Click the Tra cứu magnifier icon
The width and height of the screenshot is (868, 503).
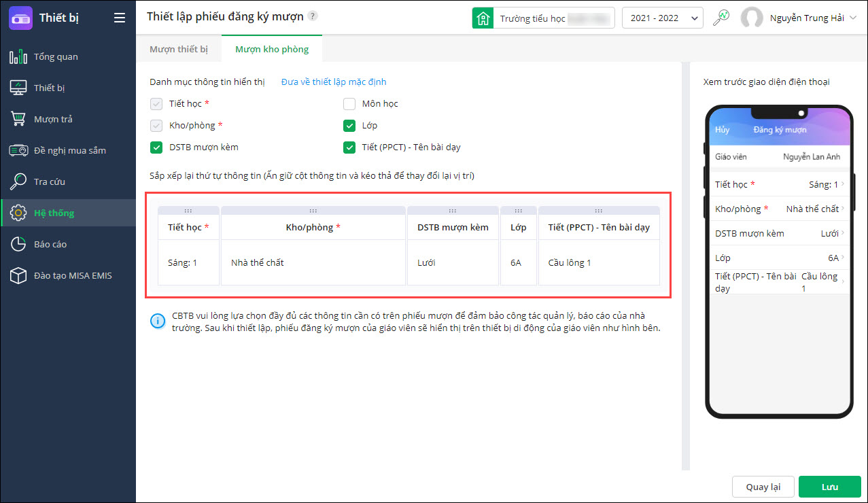[x=18, y=181]
